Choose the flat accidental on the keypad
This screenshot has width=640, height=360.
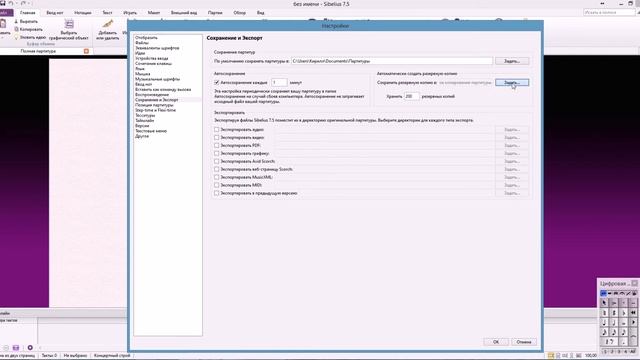(623, 313)
